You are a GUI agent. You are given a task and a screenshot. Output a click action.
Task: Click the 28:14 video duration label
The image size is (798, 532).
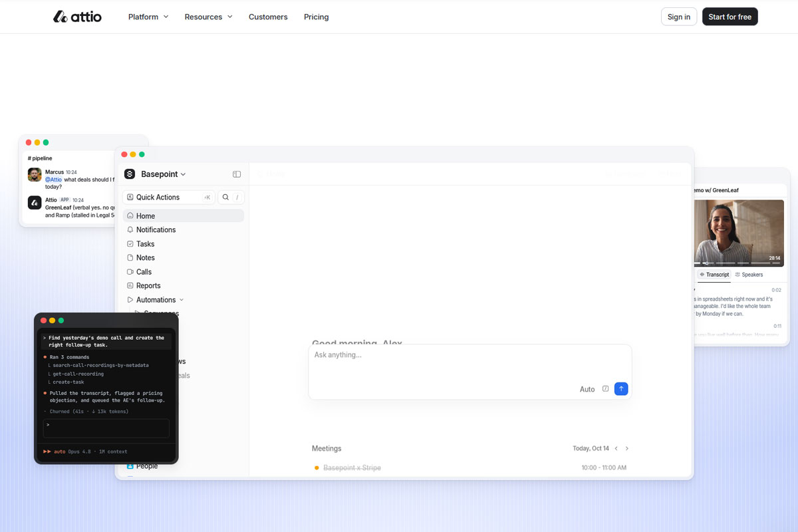coord(775,258)
